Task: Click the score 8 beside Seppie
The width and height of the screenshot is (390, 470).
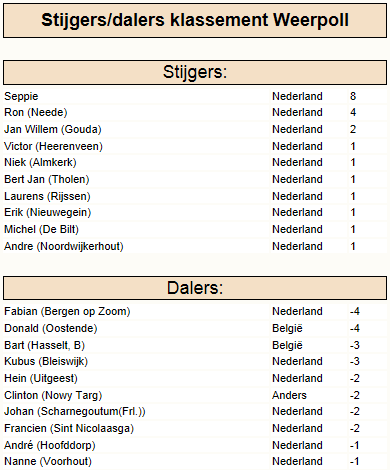Action: (x=353, y=96)
